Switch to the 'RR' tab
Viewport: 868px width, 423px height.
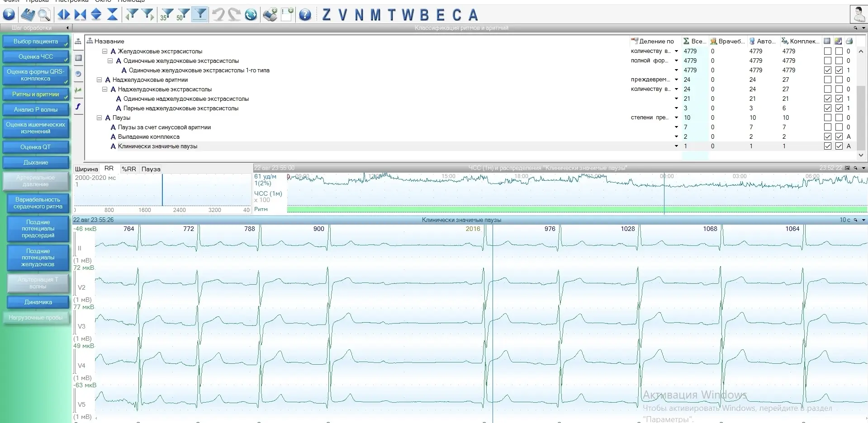click(x=109, y=169)
